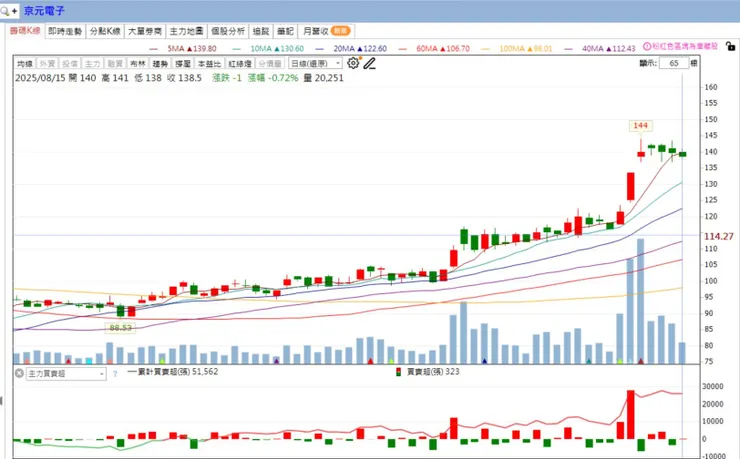Image resolution: width=740 pixels, height=459 pixels.
Task: Open the 分點K線 tab
Action: 105,31
